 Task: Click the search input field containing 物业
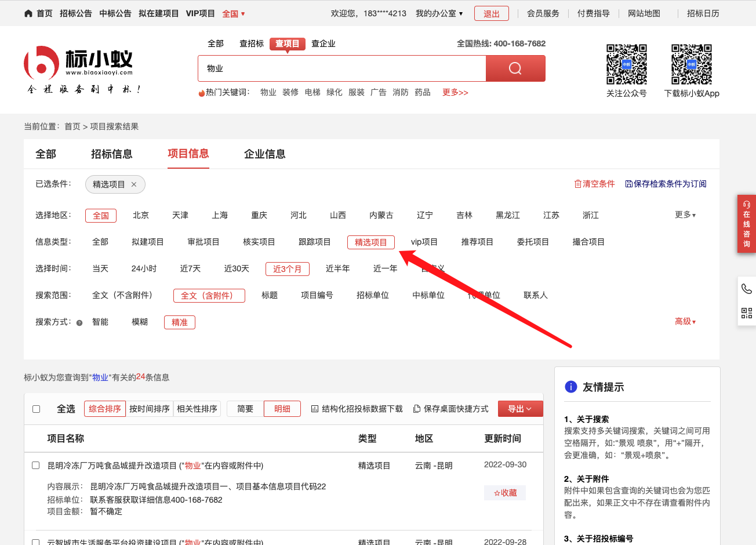click(x=342, y=68)
